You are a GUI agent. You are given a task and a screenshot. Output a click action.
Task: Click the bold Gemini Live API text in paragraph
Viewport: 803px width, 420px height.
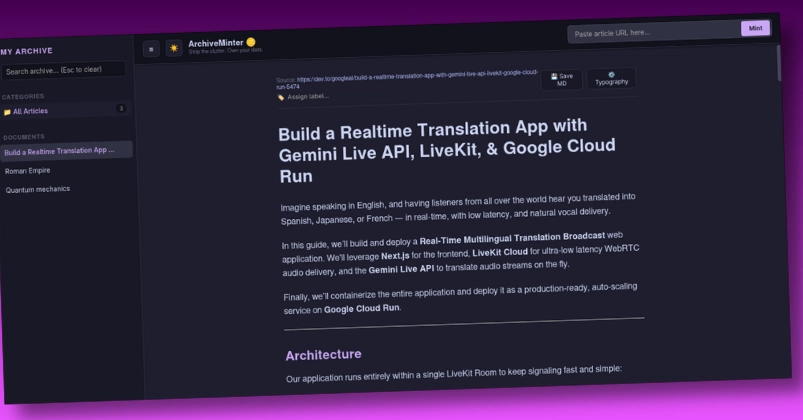(401, 269)
